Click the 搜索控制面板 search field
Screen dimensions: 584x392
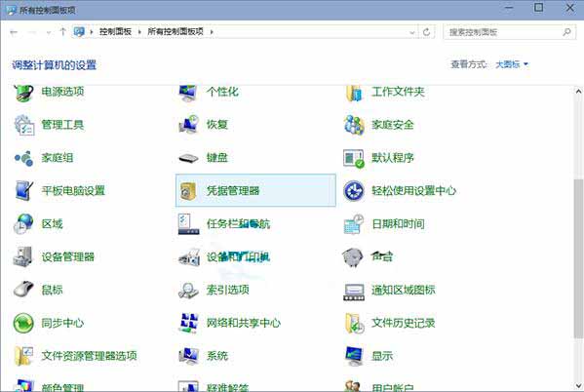[x=510, y=32]
